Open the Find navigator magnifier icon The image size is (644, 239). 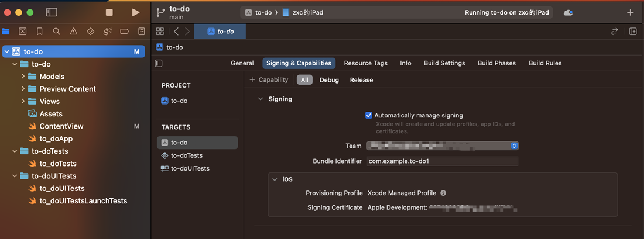56,32
